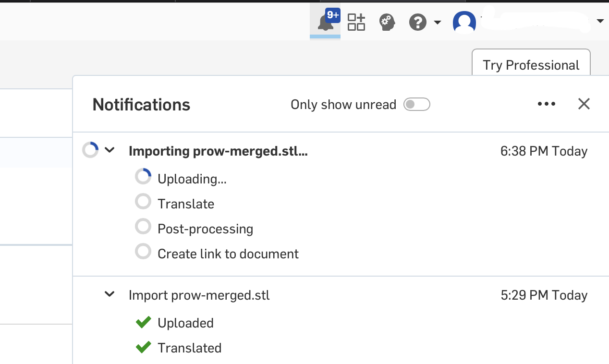Expand the Help menu dropdown arrow

(437, 22)
